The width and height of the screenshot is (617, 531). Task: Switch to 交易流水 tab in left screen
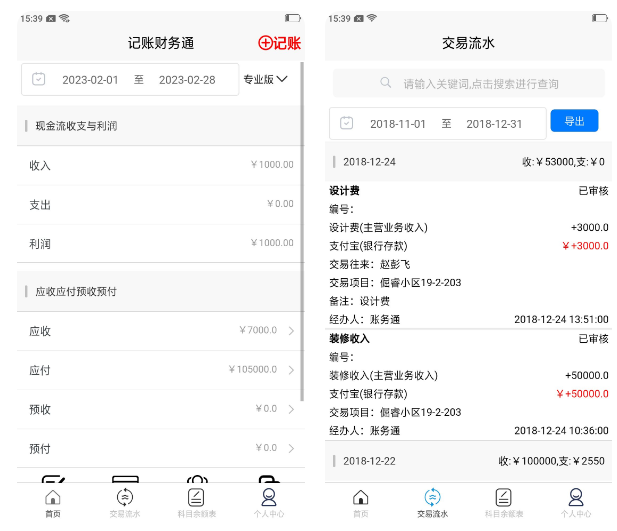125,503
